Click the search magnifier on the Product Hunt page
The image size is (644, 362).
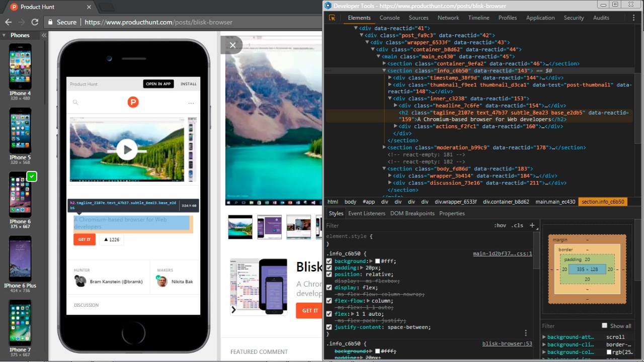tap(75, 102)
